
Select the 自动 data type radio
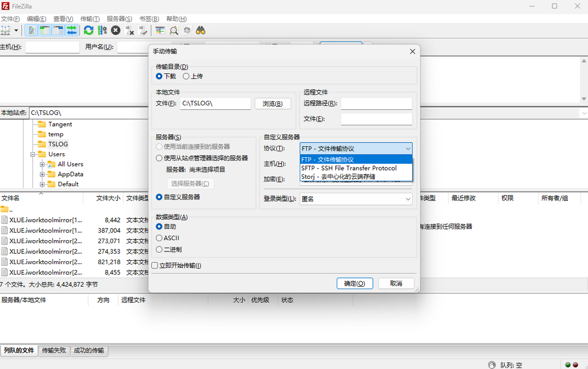[166, 226]
